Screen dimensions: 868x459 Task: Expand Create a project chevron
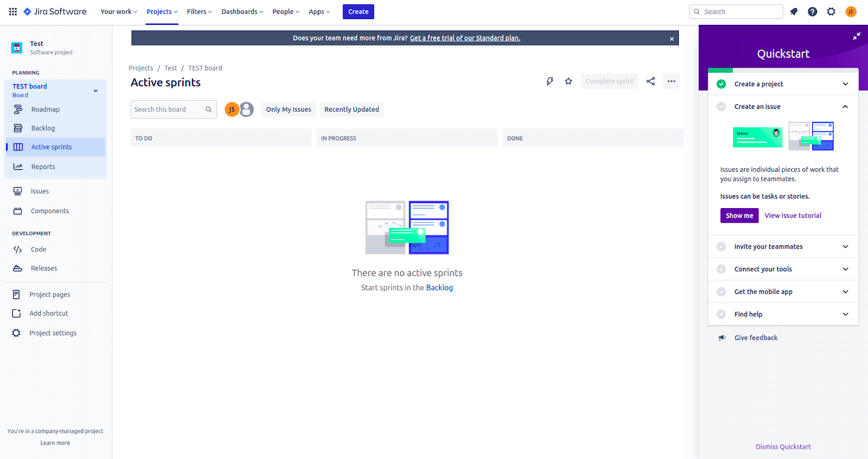[x=845, y=84]
